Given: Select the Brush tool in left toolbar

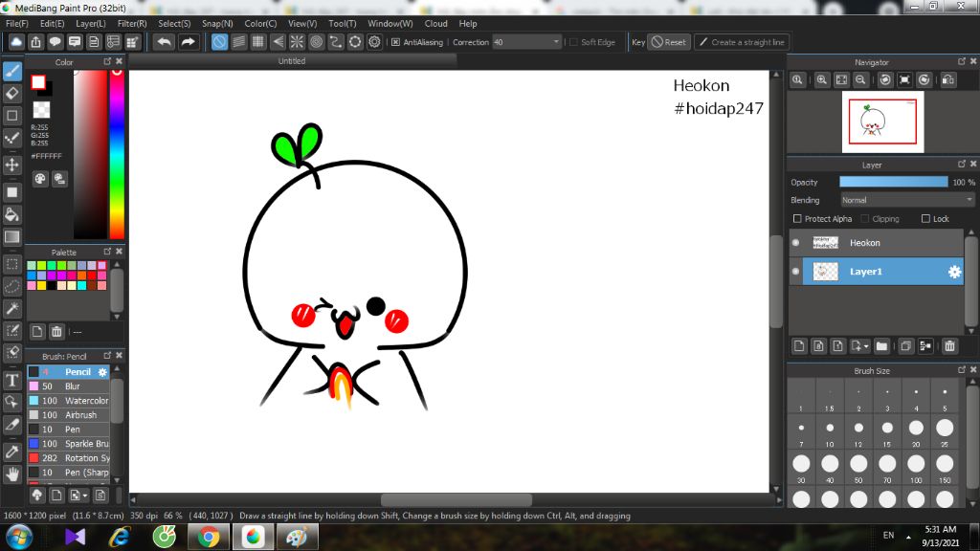Looking at the screenshot, I should tap(11, 71).
